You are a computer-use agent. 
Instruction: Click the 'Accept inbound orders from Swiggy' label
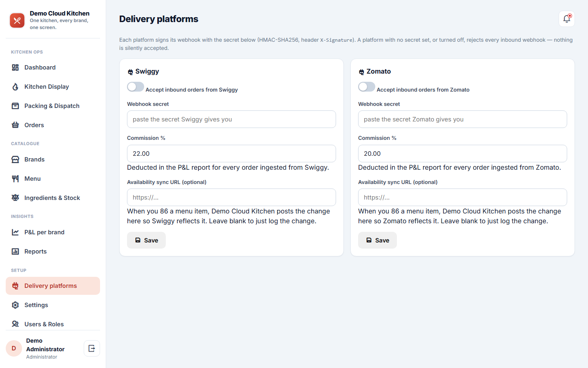(x=192, y=90)
